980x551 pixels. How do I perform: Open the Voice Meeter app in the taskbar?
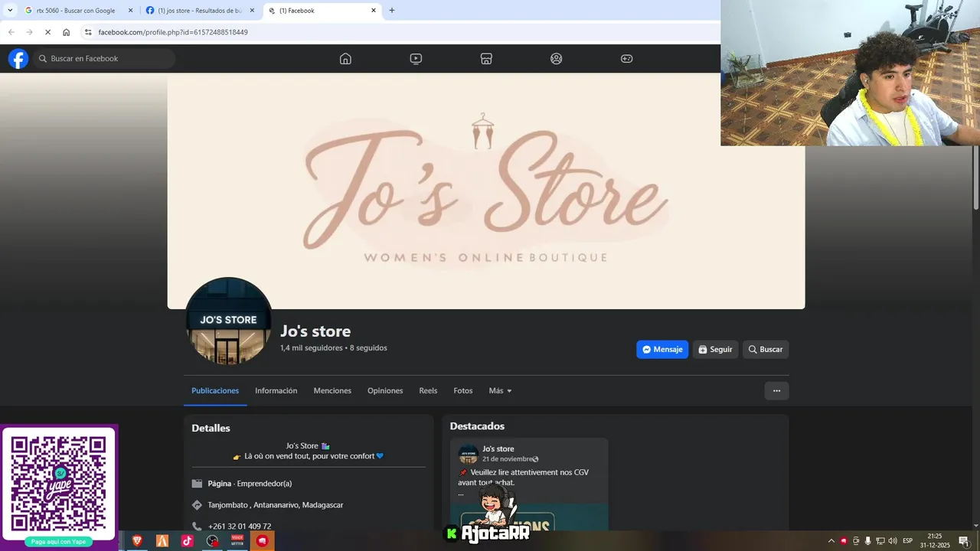(x=237, y=541)
